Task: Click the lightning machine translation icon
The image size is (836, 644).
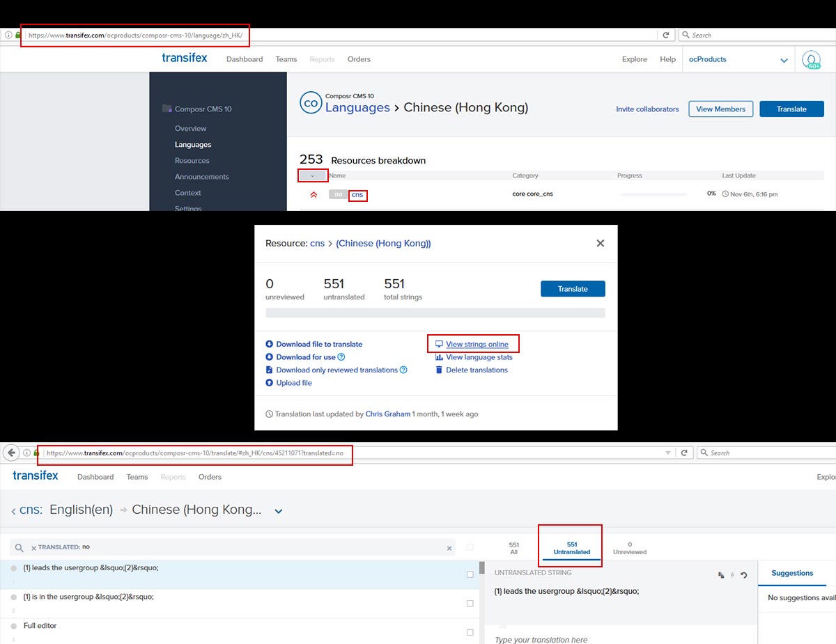Action: 732,575
